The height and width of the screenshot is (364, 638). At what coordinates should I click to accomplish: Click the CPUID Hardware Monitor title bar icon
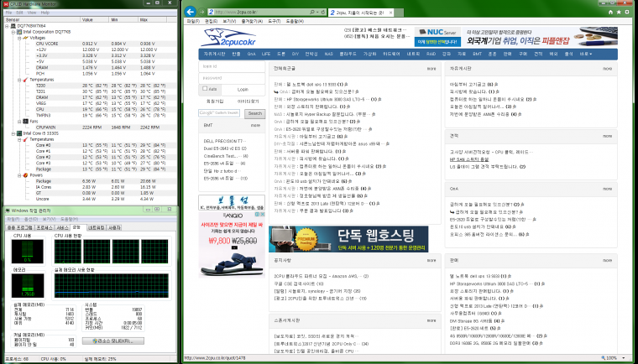pyautogui.click(x=6, y=3)
